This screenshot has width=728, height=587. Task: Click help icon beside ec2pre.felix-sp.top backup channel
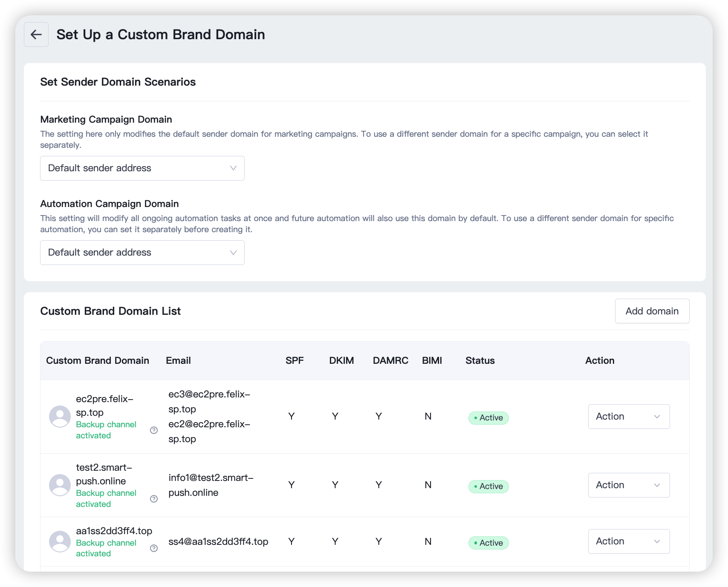coord(154,430)
